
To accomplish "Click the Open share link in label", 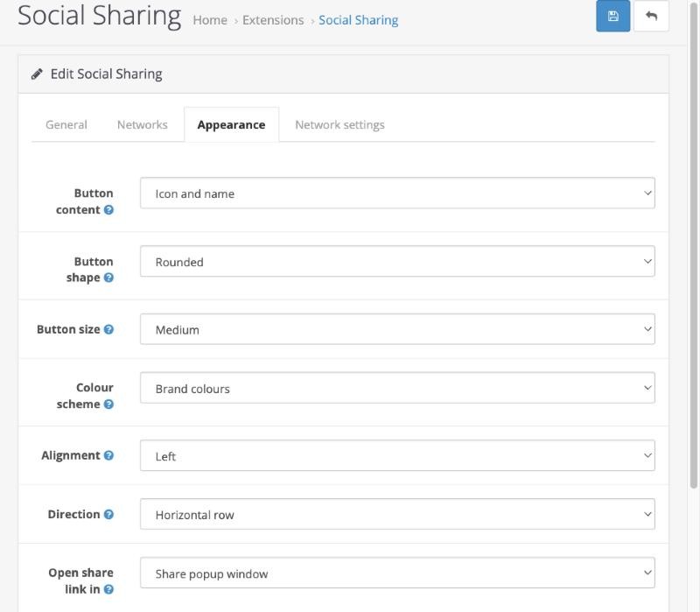I will pyautogui.click(x=80, y=580).
